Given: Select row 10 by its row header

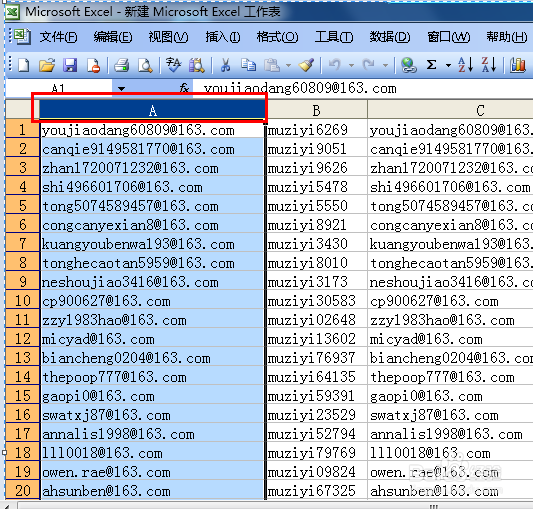Looking at the screenshot, I should click(x=22, y=301).
